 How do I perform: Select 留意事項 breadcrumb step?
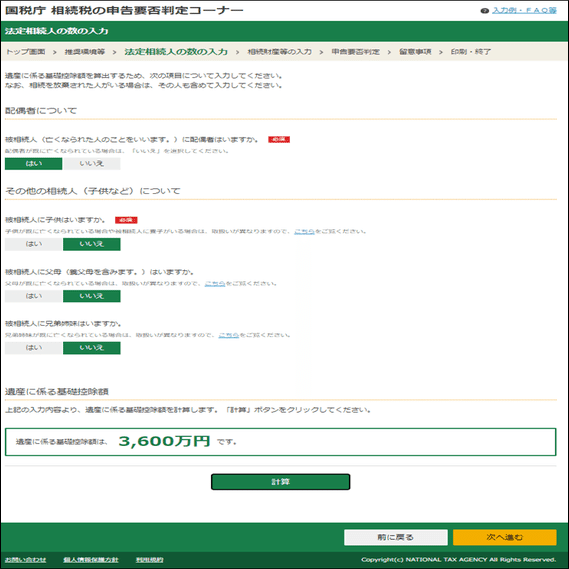coord(415,52)
